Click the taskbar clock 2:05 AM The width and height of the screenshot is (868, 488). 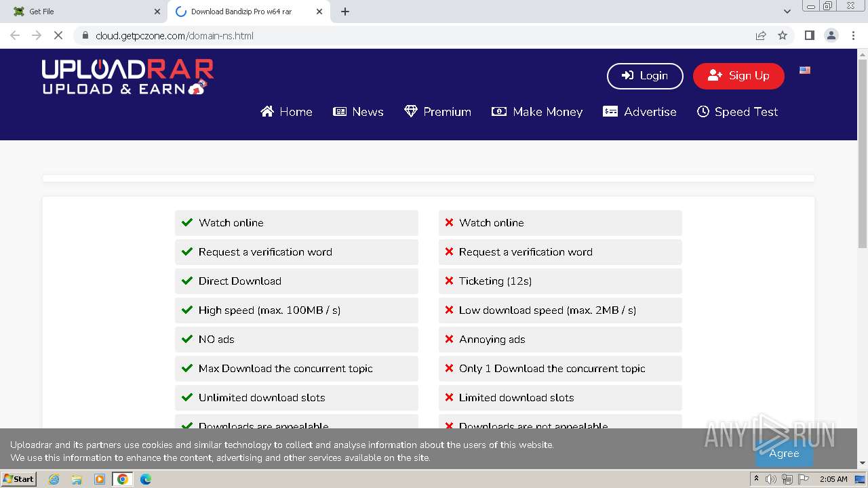(833, 479)
